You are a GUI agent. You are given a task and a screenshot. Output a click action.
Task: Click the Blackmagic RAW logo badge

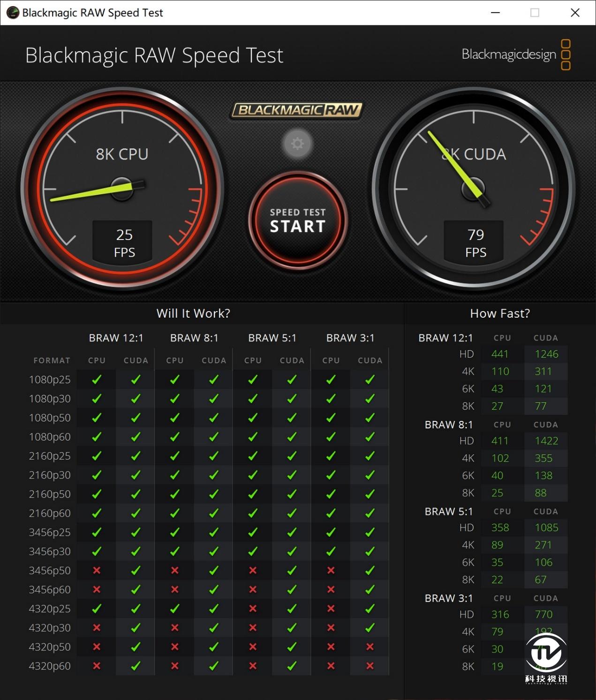coord(297,110)
